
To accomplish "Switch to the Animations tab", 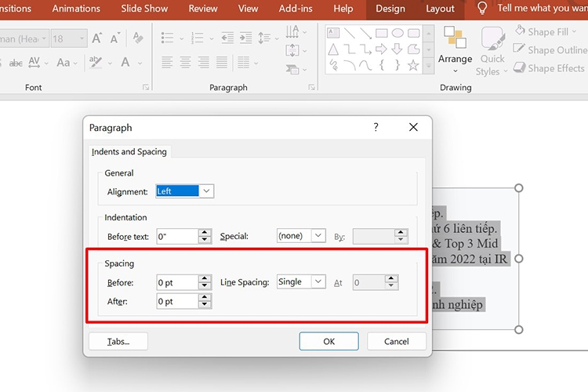I will (76, 9).
